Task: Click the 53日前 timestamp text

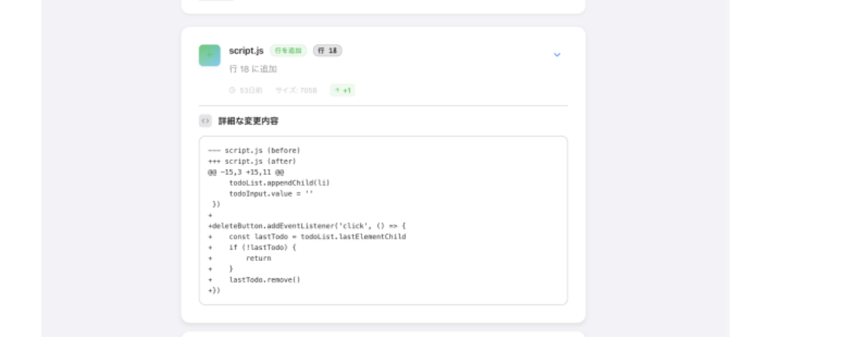Action: click(x=250, y=90)
